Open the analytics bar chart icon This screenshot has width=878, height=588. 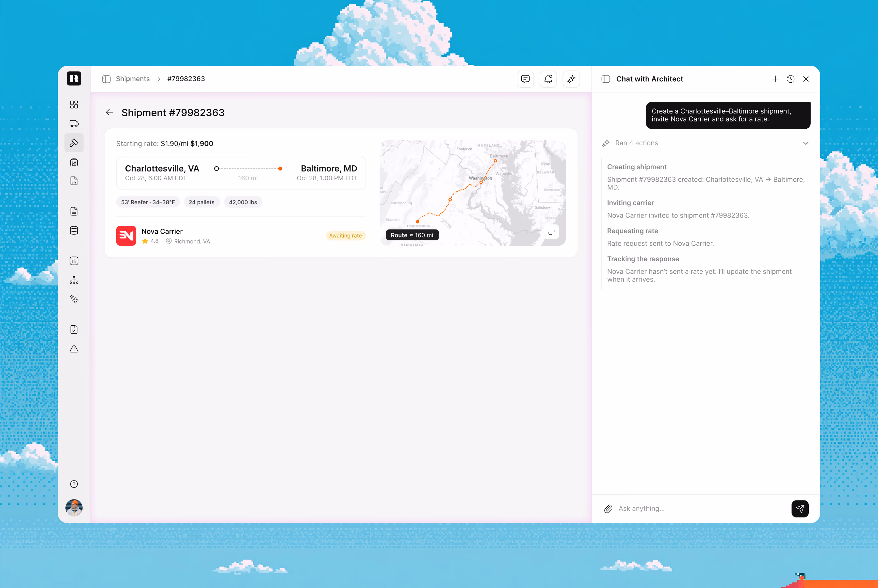tap(74, 261)
